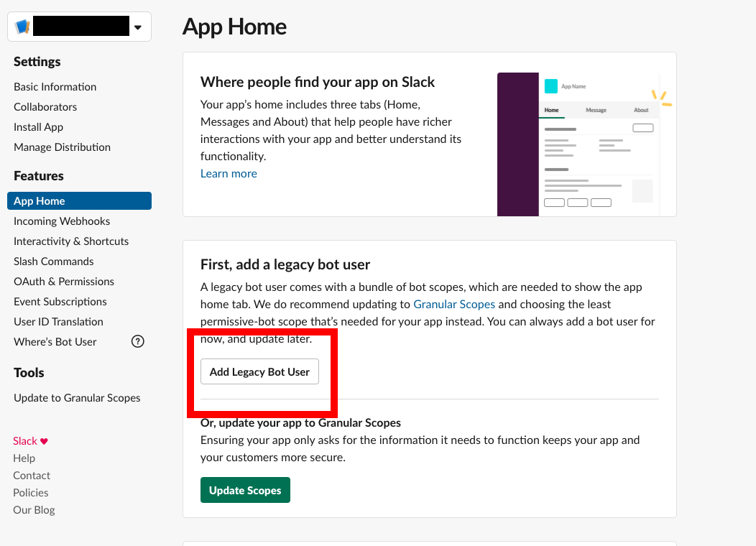Screen dimensions: 756x546
Task: Click 'Or, update your app to Granular Scopes' text
Action: (x=301, y=422)
